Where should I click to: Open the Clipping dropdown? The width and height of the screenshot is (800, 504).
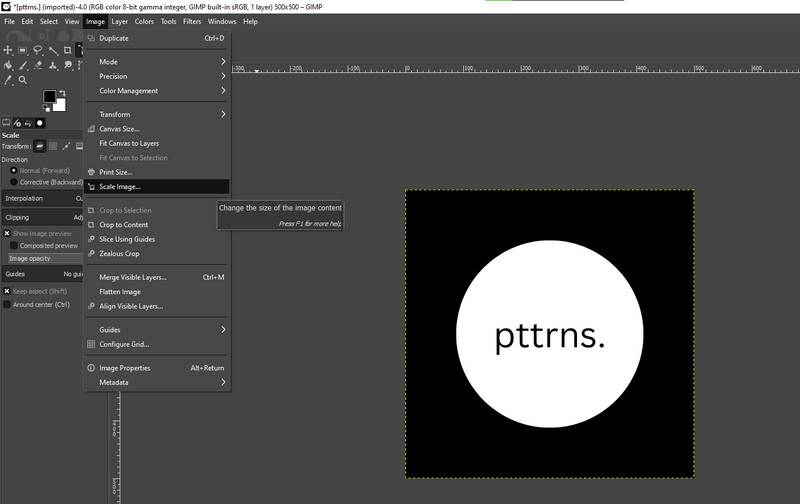pyautogui.click(x=42, y=217)
